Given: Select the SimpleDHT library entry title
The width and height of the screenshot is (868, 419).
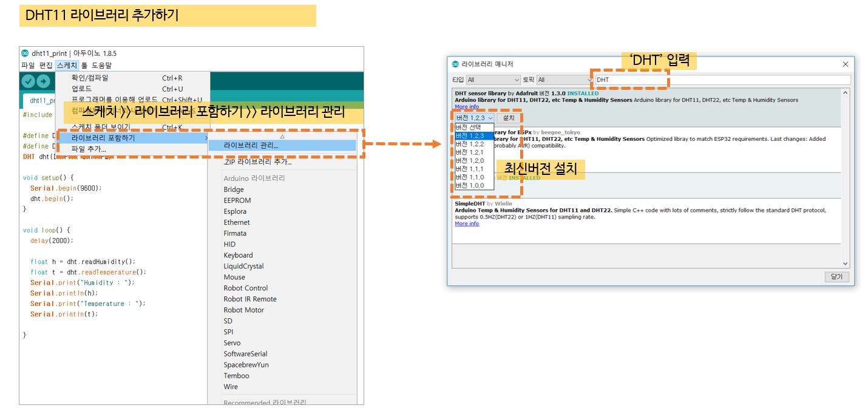Looking at the screenshot, I should coord(470,203).
